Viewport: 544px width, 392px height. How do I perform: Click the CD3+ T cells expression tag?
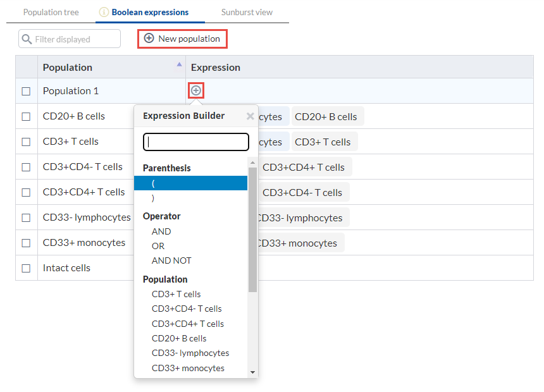coord(323,142)
